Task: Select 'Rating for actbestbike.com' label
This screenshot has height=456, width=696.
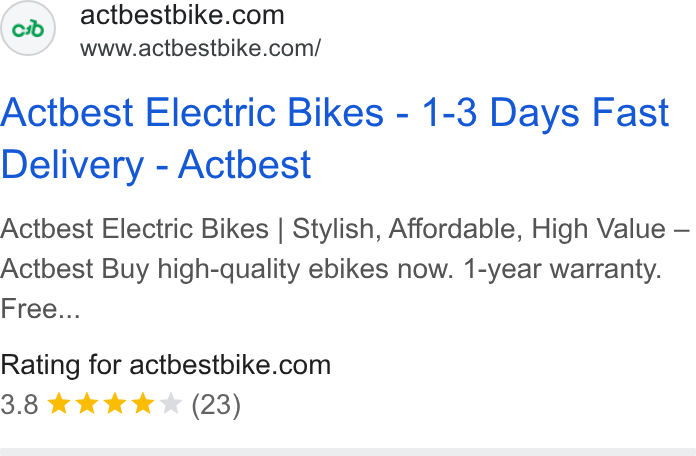Action: (166, 365)
